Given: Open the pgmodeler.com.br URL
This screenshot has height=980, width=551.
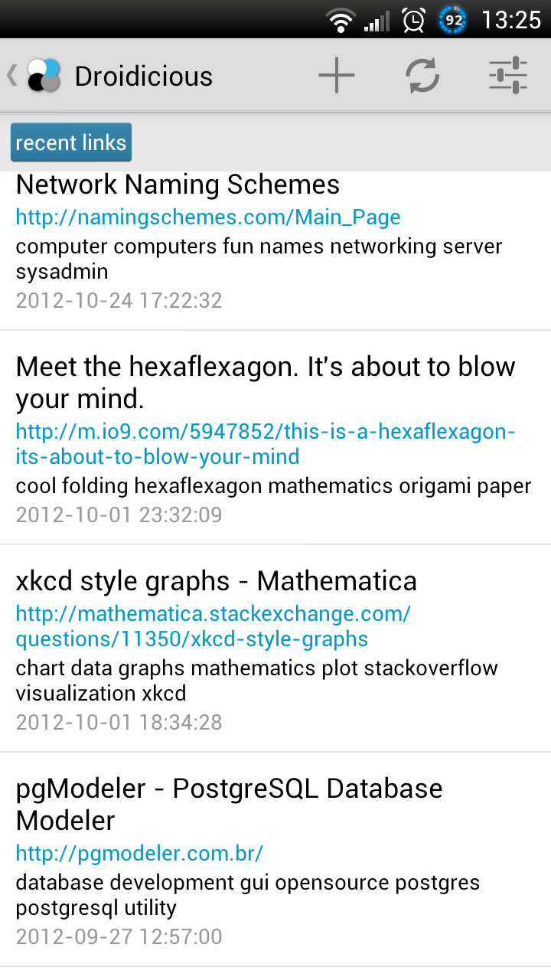Looking at the screenshot, I should [x=139, y=853].
